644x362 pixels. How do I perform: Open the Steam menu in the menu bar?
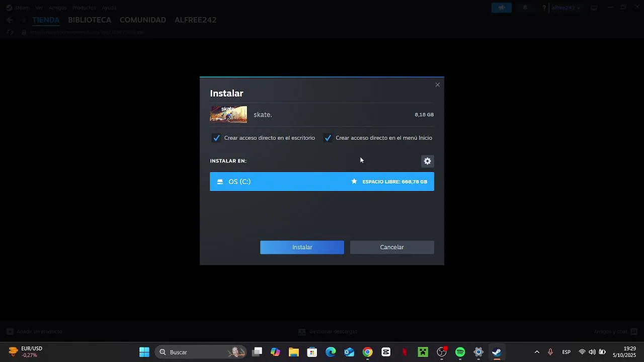[x=22, y=8]
